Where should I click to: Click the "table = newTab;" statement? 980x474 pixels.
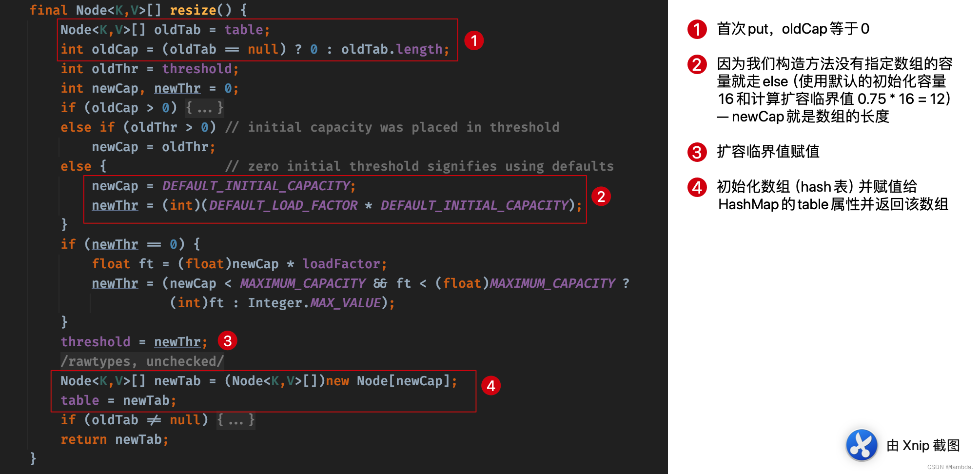[x=118, y=400]
